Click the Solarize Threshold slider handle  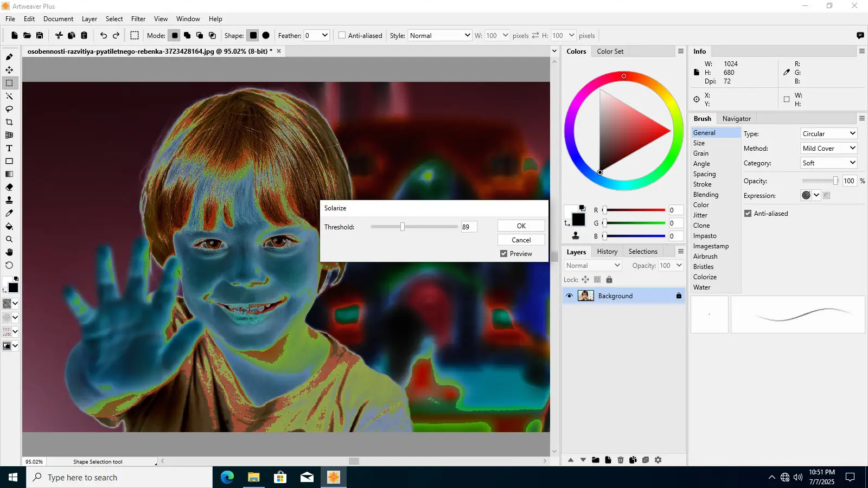coord(403,227)
